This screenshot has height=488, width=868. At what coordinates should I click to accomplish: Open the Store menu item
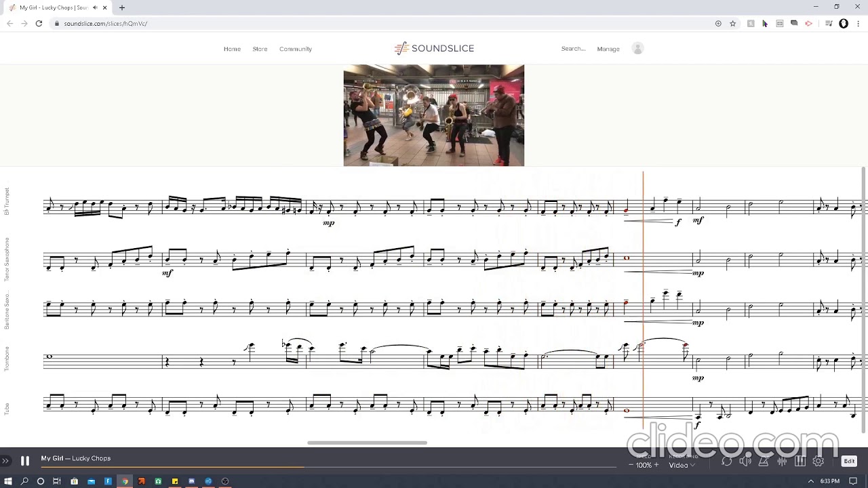[260, 49]
